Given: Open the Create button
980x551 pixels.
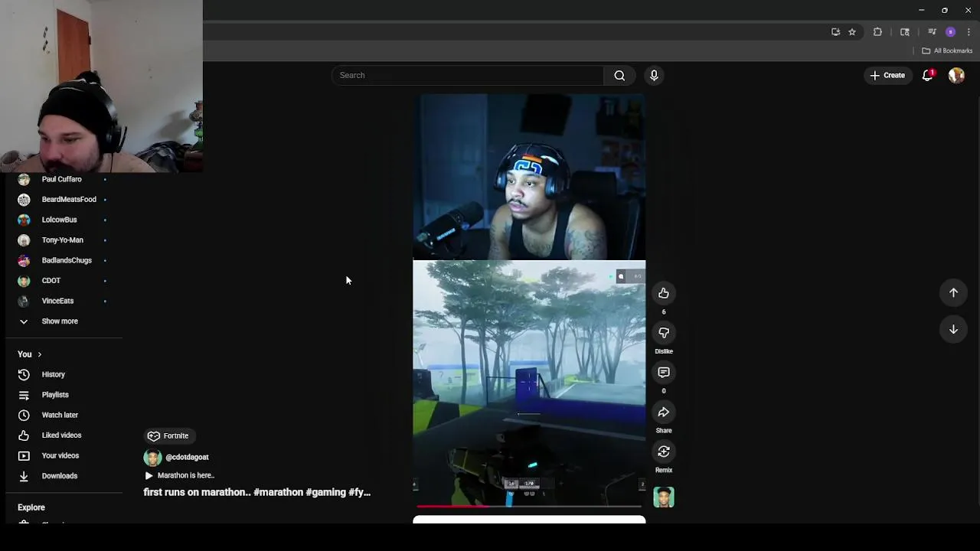Looking at the screenshot, I should 887,75.
